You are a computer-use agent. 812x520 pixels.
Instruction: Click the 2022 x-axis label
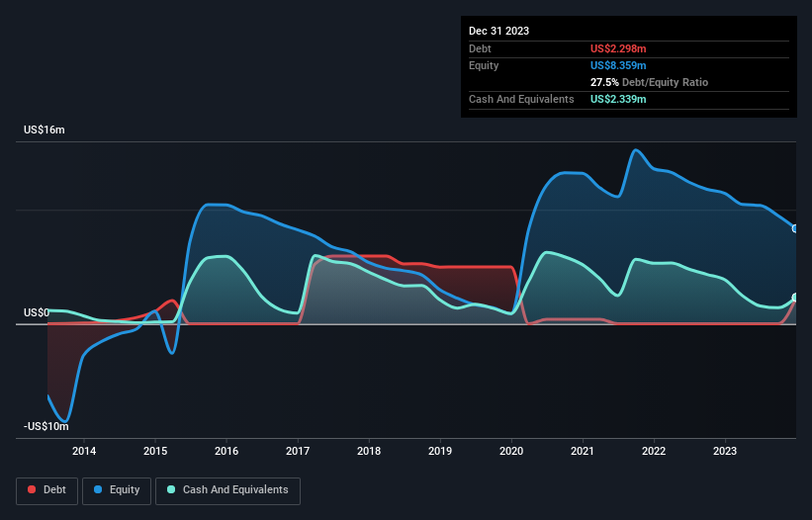(x=654, y=451)
